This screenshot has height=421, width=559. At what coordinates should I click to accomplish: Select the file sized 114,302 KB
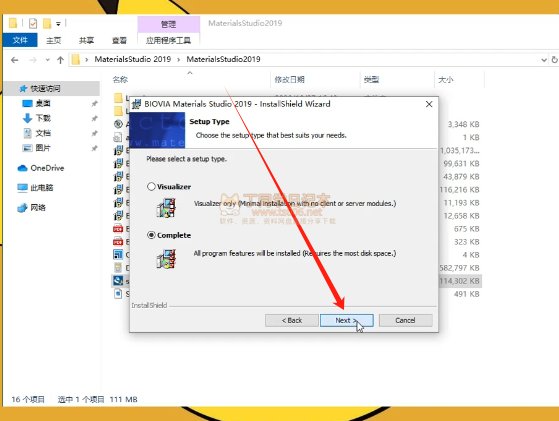[x=460, y=281]
